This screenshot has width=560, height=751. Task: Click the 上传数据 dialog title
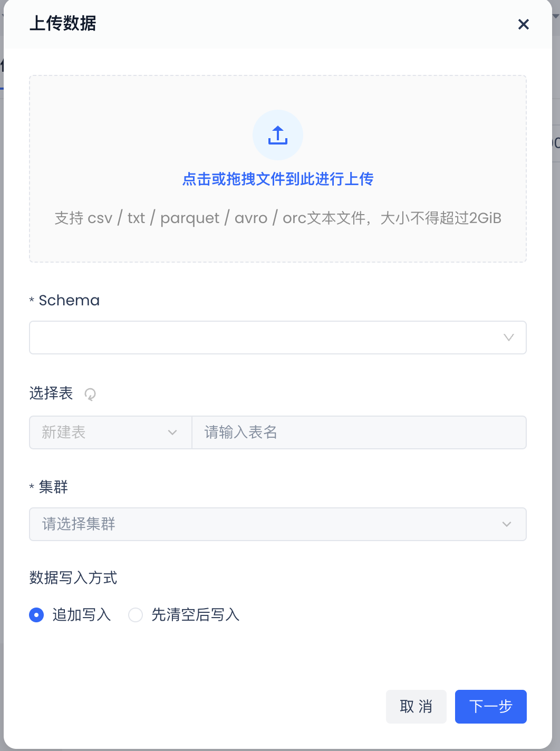point(63,24)
